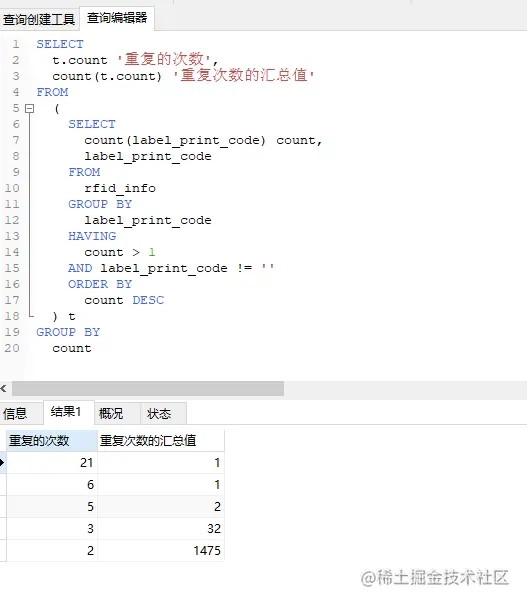Click the 重复的次数 column header
The height and width of the screenshot is (604, 527).
click(x=52, y=440)
